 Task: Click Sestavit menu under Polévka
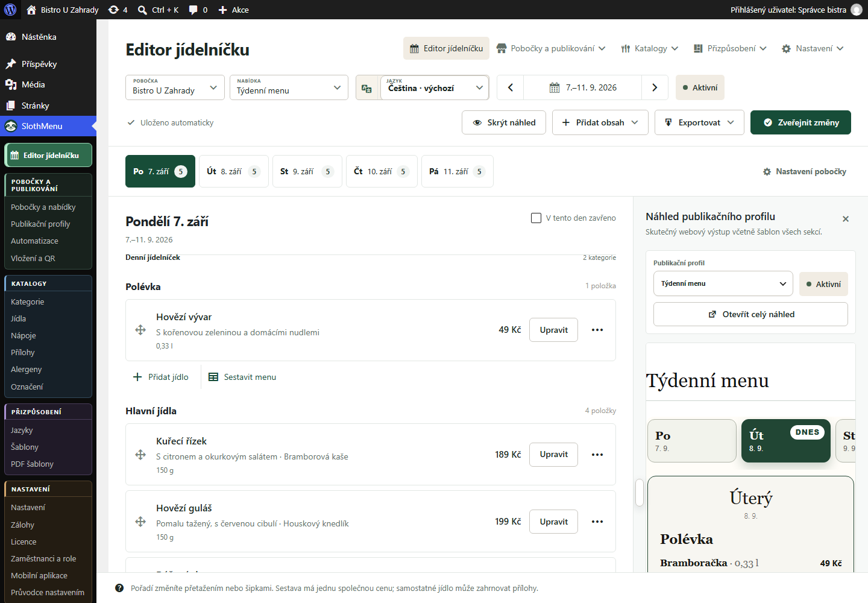pyautogui.click(x=242, y=377)
